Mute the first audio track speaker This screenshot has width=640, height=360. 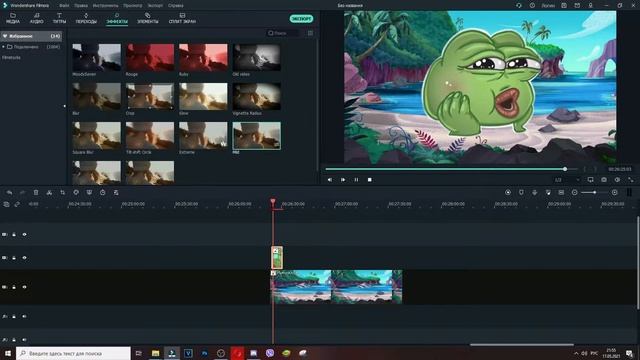(24, 316)
